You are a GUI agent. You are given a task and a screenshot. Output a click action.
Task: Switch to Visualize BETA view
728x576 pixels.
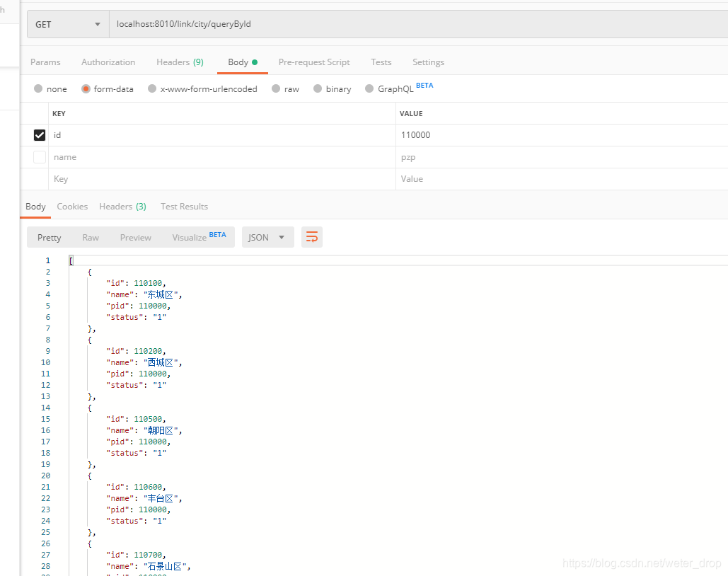tap(199, 237)
